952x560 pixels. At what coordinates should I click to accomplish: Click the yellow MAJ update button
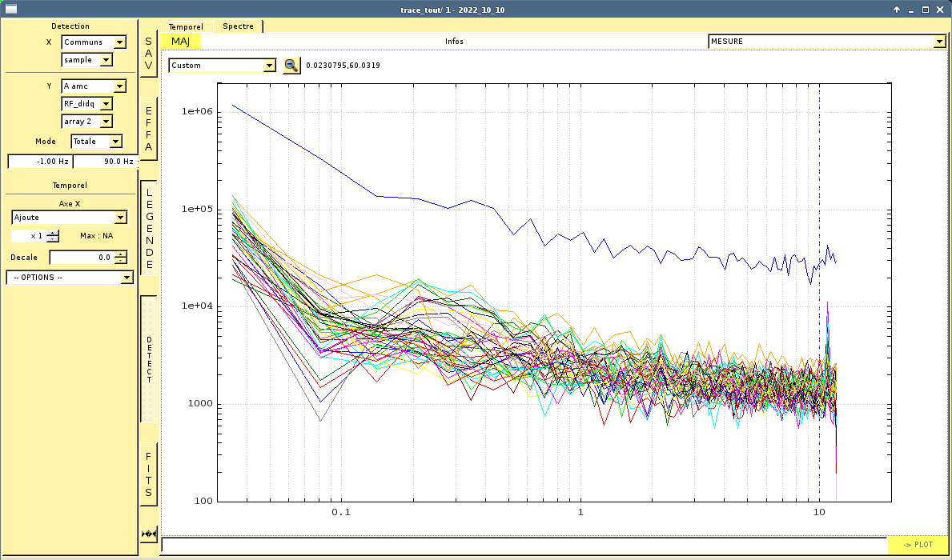[181, 42]
